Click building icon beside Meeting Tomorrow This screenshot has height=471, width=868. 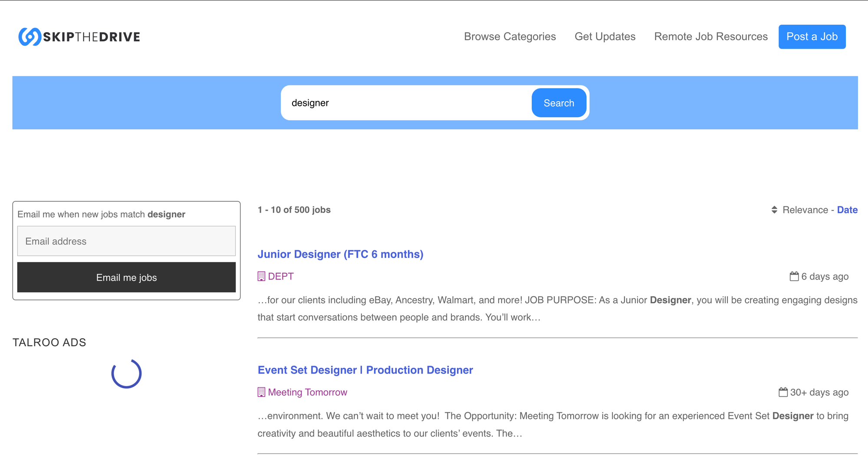(x=261, y=392)
